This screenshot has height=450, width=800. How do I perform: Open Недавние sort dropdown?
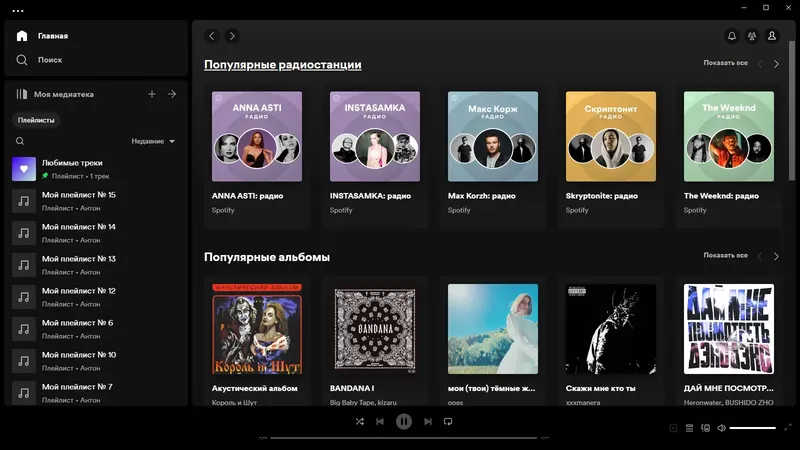pos(153,141)
